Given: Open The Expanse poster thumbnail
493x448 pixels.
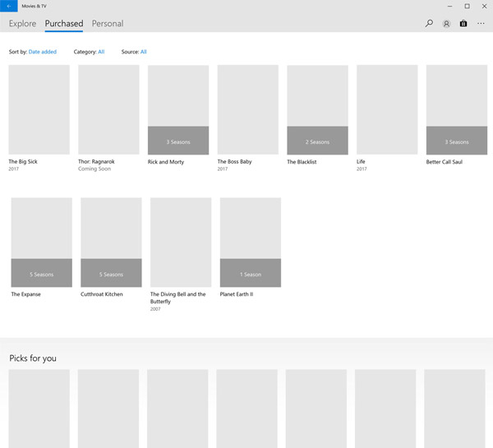Looking at the screenshot, I should pos(42,242).
